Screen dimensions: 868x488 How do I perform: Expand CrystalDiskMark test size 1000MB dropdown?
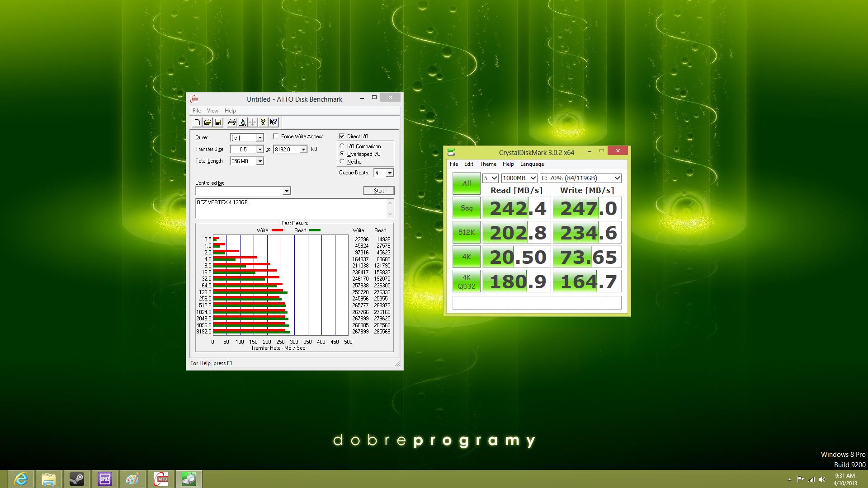519,178
